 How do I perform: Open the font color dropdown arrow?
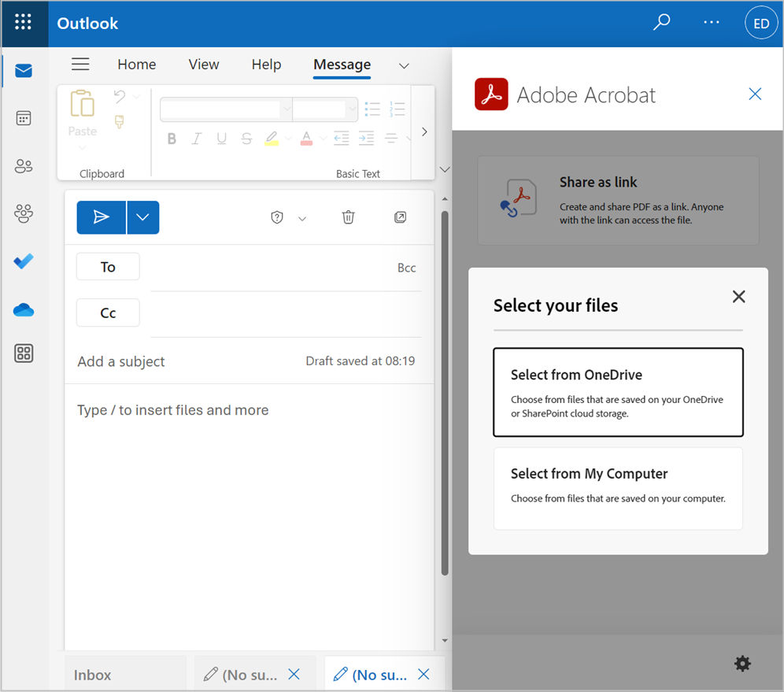click(322, 139)
